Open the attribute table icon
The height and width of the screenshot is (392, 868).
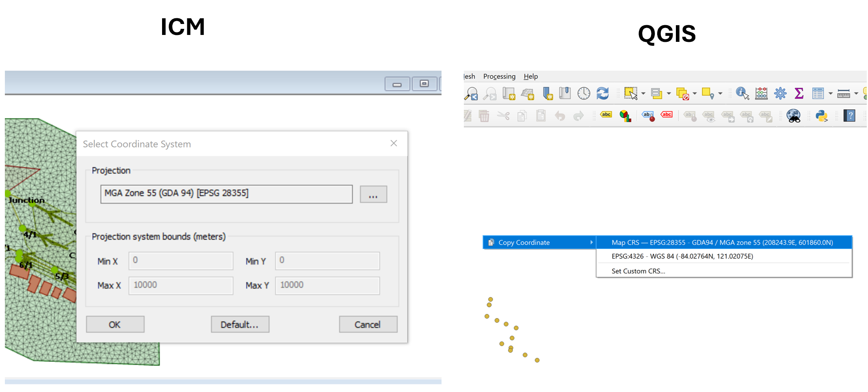818,93
